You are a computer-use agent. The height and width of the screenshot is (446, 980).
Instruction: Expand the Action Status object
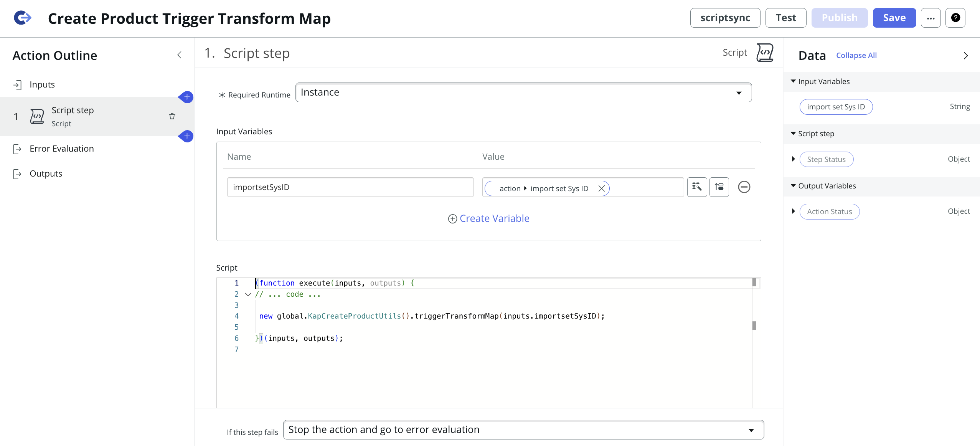793,211
